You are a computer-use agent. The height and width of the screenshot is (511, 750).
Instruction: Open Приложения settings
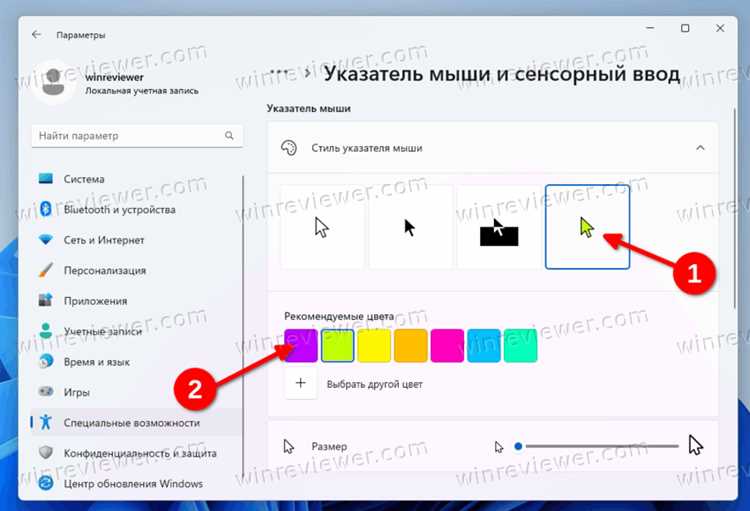point(138,300)
